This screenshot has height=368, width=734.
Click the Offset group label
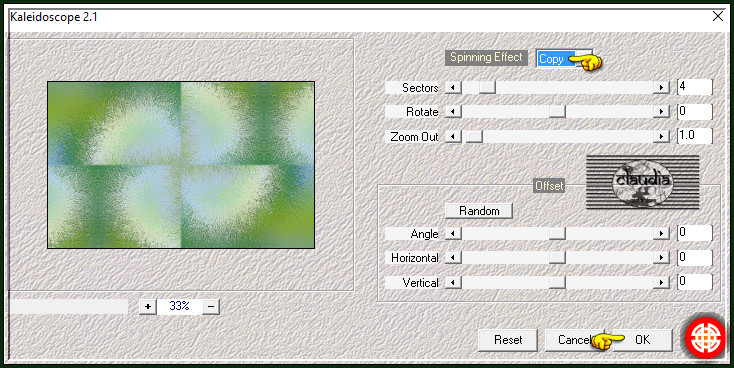point(550,186)
